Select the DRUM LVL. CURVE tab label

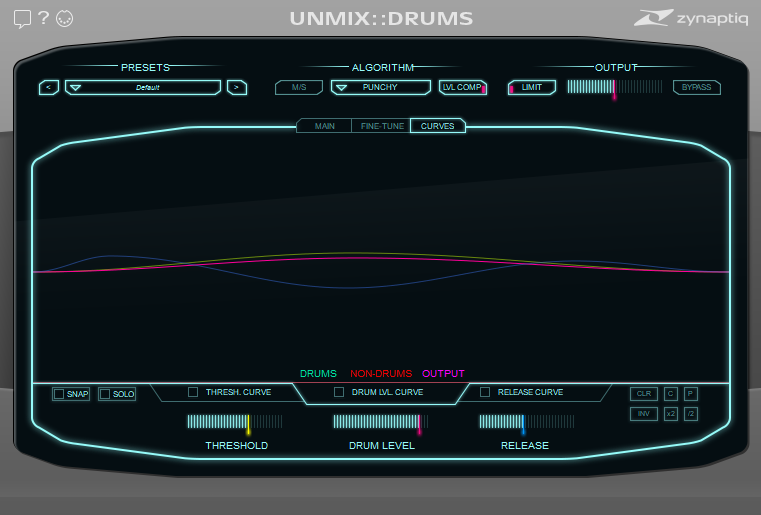pos(387,392)
